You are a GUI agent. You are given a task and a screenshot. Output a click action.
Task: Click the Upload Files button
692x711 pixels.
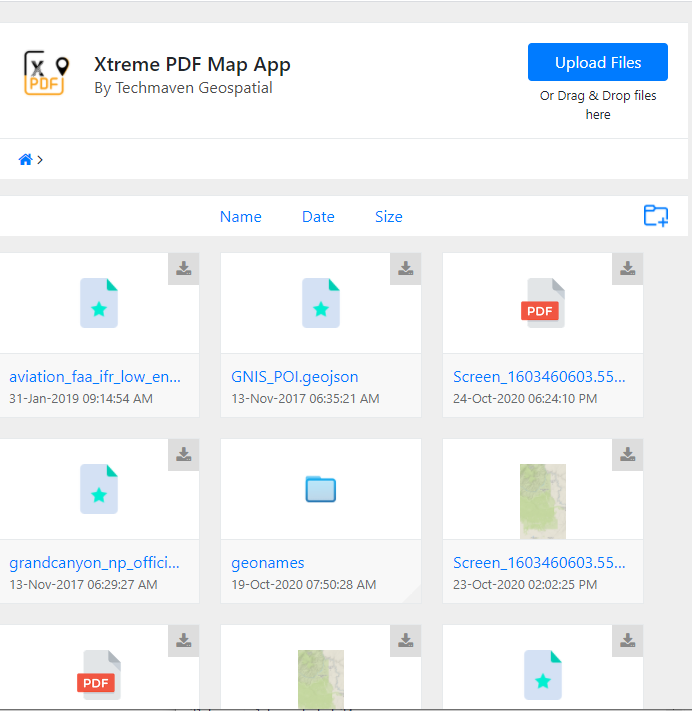click(597, 63)
